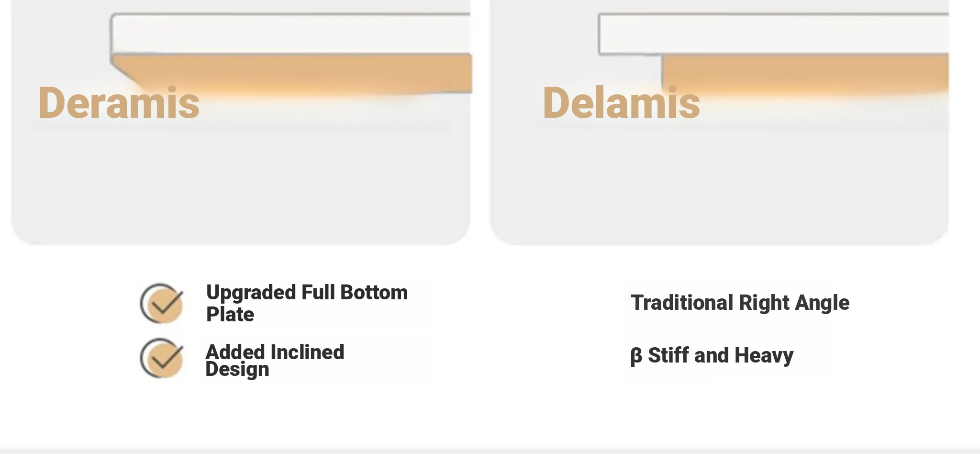The image size is (980, 454).
Task: Click the right-angle corner of the Delamis plate
Action: (663, 57)
